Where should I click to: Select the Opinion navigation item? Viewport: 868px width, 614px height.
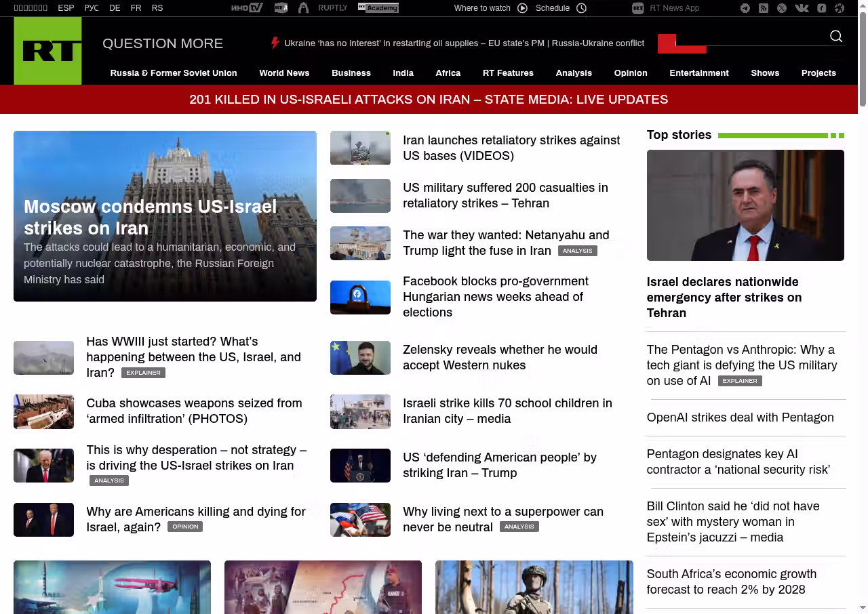pyautogui.click(x=631, y=73)
